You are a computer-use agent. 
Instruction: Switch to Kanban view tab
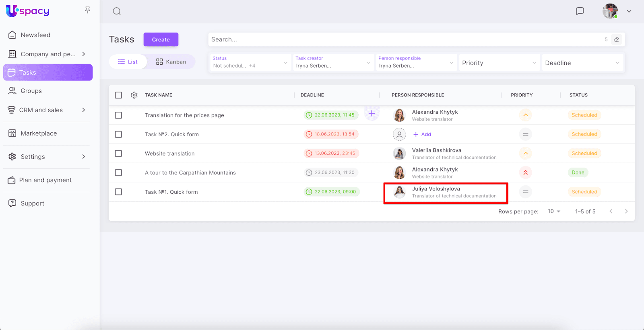coord(171,62)
